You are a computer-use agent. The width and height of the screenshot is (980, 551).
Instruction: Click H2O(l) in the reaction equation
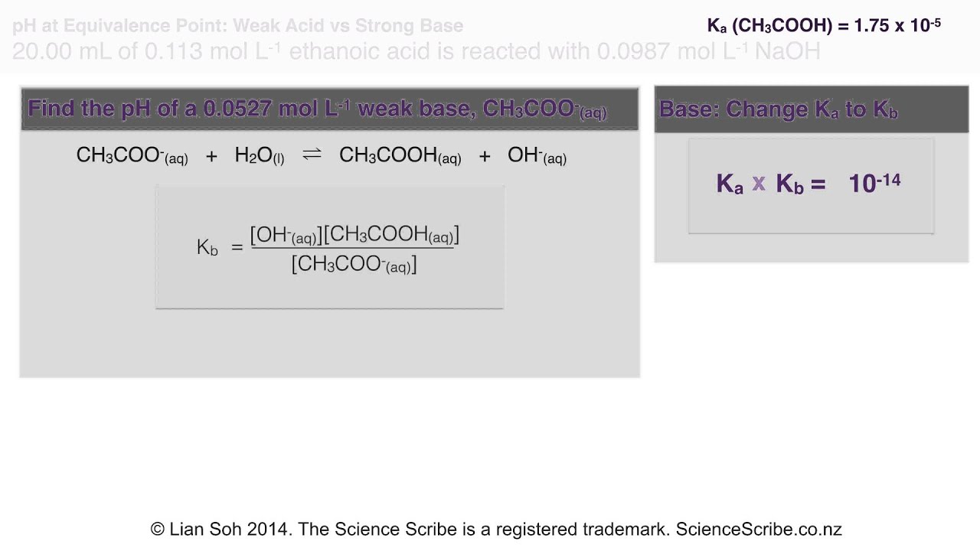pos(260,156)
